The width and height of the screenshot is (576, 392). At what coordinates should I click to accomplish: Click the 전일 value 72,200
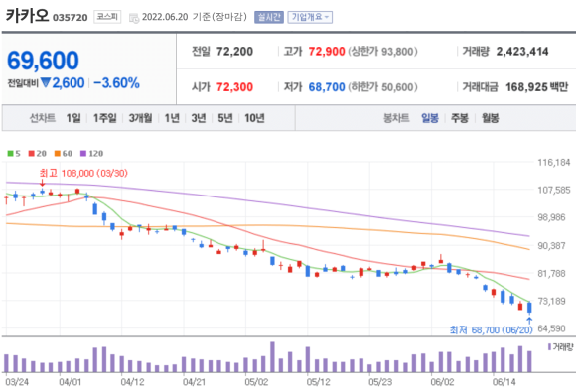[234, 52]
